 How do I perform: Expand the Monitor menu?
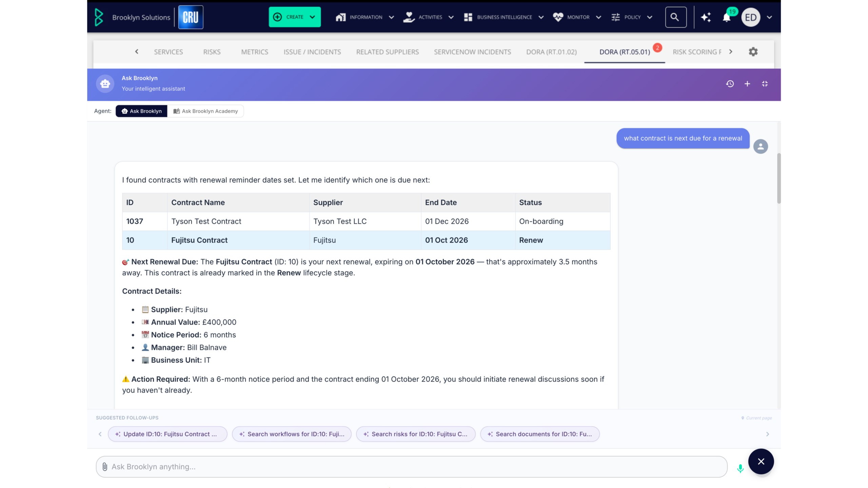coord(577,17)
